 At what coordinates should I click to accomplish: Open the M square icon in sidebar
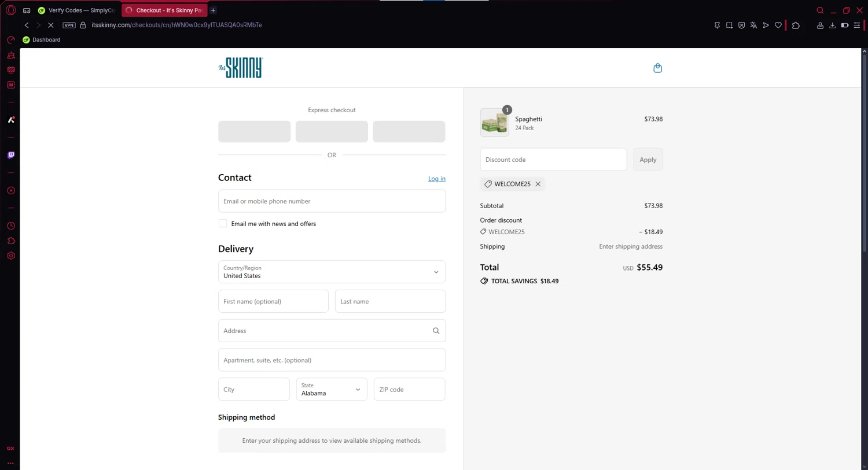10,85
